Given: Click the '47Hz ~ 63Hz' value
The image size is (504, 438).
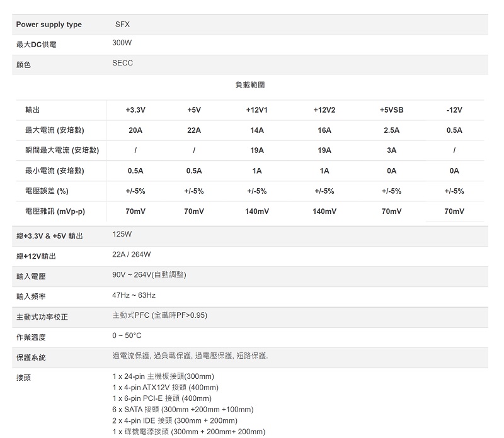Looking at the screenshot, I should (x=134, y=295).
